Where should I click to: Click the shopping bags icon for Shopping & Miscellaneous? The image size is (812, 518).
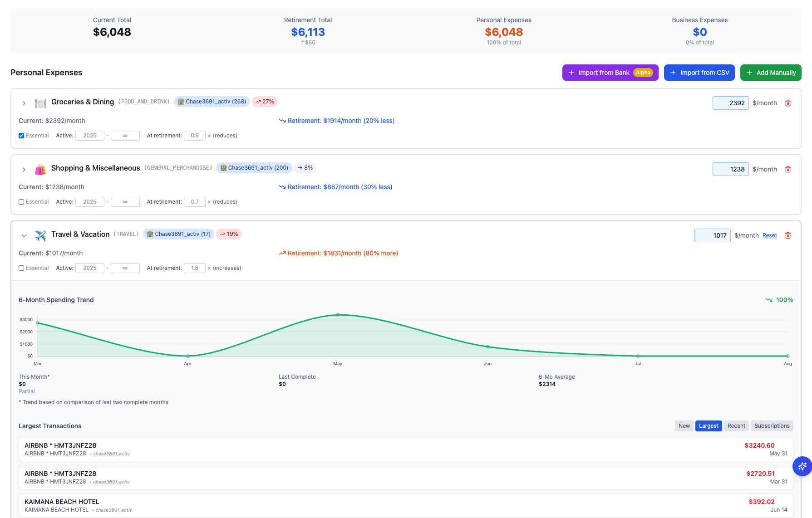coord(40,169)
